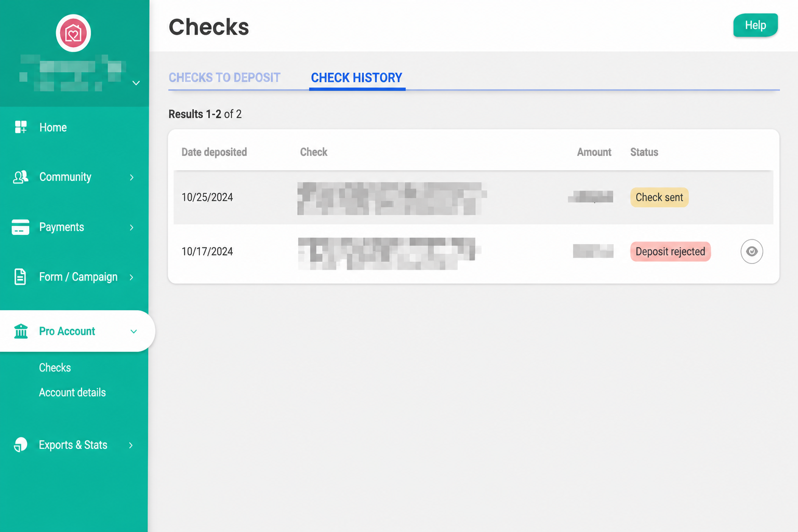Expand the organization name dropdown chevron
798x532 pixels.
pos(136,83)
